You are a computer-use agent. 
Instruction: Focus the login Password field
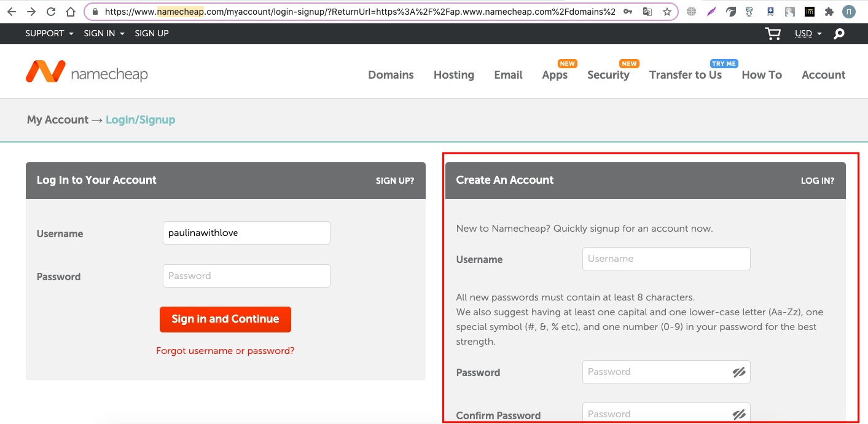[246, 276]
